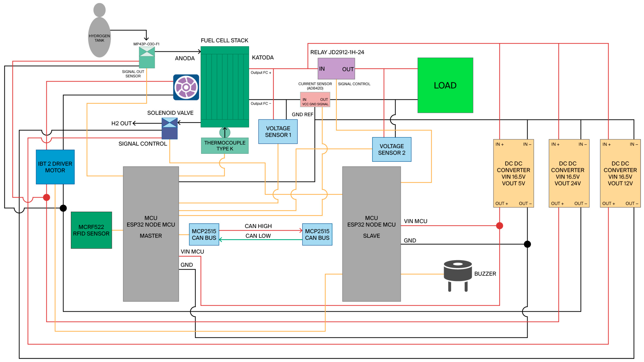
Task: Select the green LOAD block
Action: pyautogui.click(x=445, y=85)
